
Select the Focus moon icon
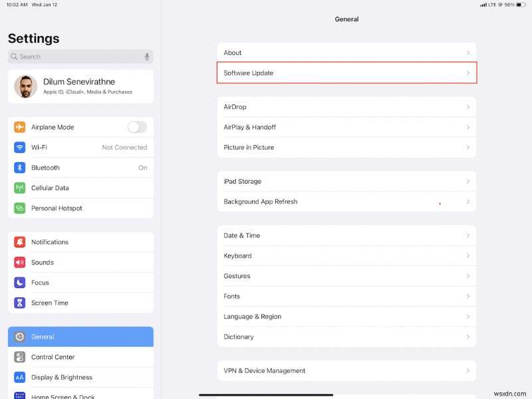[20, 282]
